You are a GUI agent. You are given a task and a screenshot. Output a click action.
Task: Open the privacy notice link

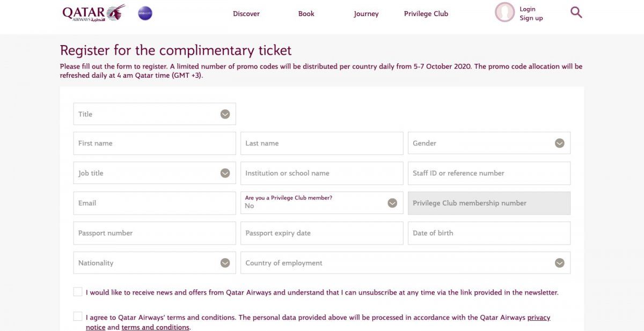(538, 318)
